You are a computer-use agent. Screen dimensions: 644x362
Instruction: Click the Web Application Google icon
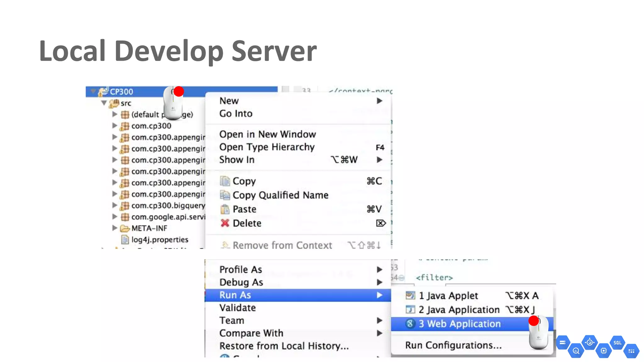410,324
